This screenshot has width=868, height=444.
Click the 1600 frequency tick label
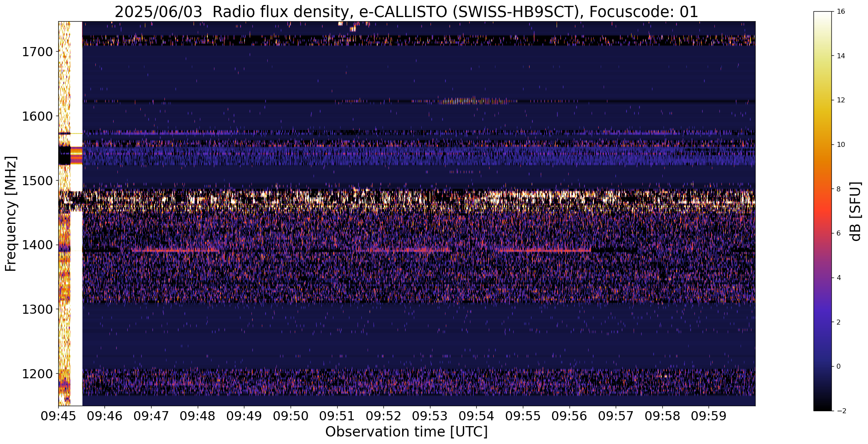pos(37,116)
